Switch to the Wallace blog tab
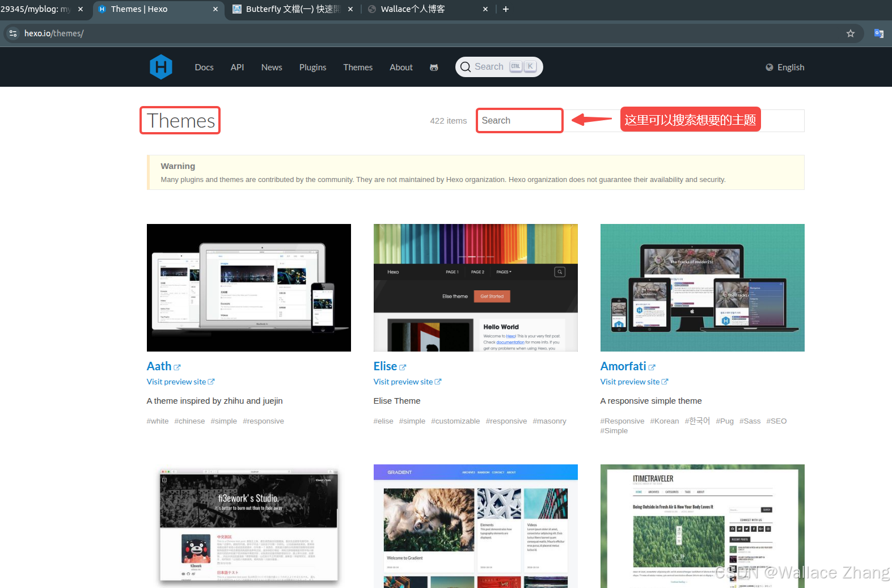Screen dimensions: 892x588 pos(428,9)
